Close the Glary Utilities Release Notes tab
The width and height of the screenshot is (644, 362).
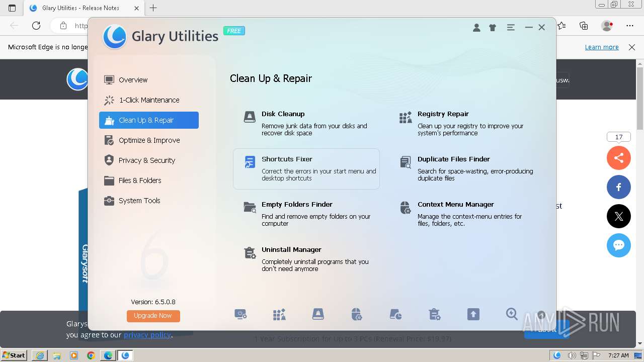click(136, 8)
